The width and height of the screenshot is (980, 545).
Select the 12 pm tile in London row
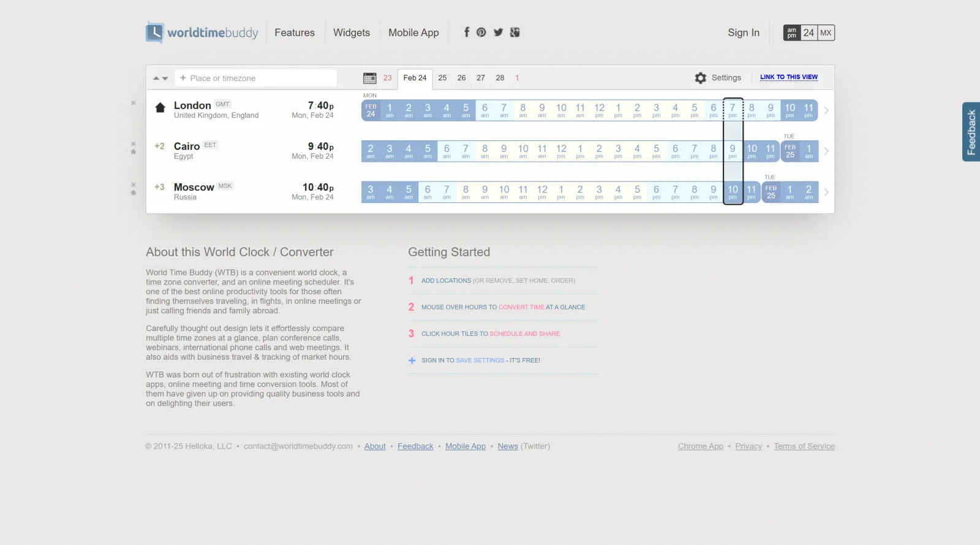coord(599,110)
